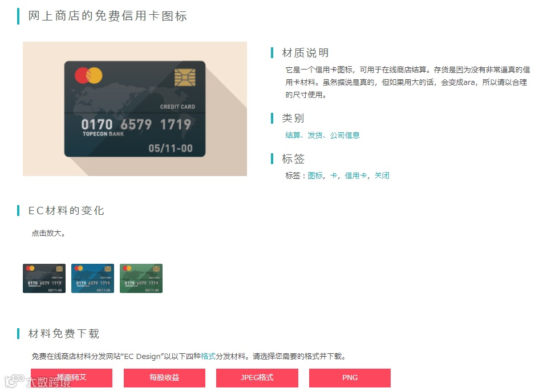Open the 公司信息 category link
The image size is (539, 392).
tap(345, 135)
